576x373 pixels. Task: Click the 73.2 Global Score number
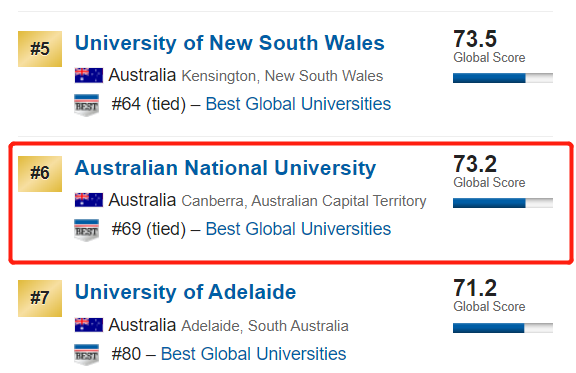tap(475, 164)
